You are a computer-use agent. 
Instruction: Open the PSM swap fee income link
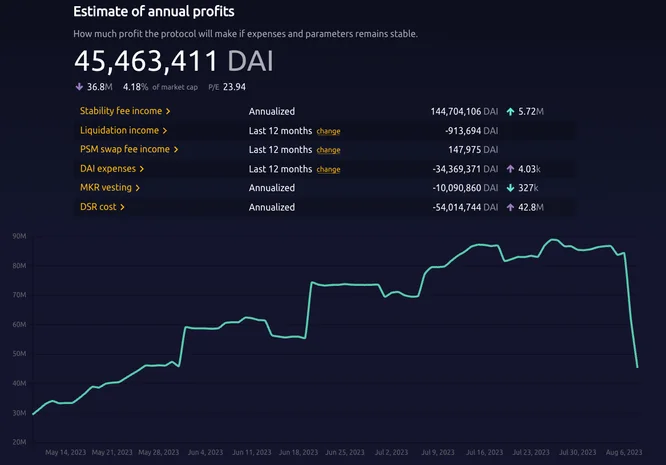pyautogui.click(x=129, y=149)
